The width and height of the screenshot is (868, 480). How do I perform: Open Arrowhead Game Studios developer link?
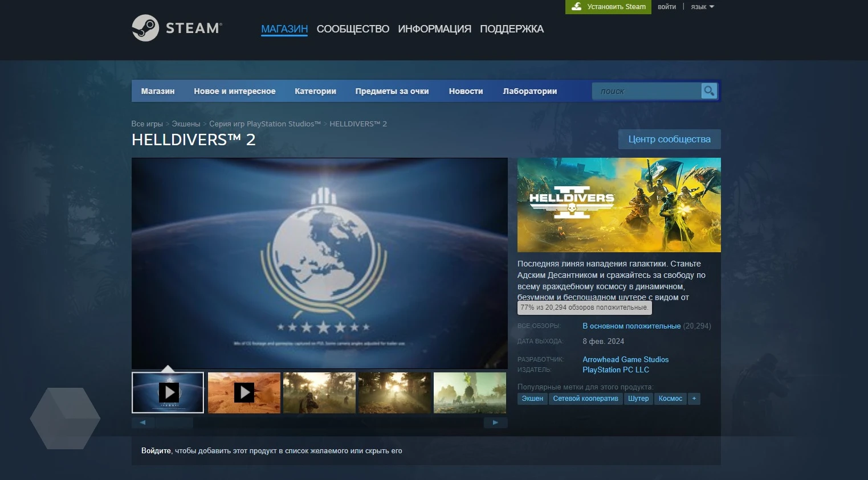[x=626, y=359]
